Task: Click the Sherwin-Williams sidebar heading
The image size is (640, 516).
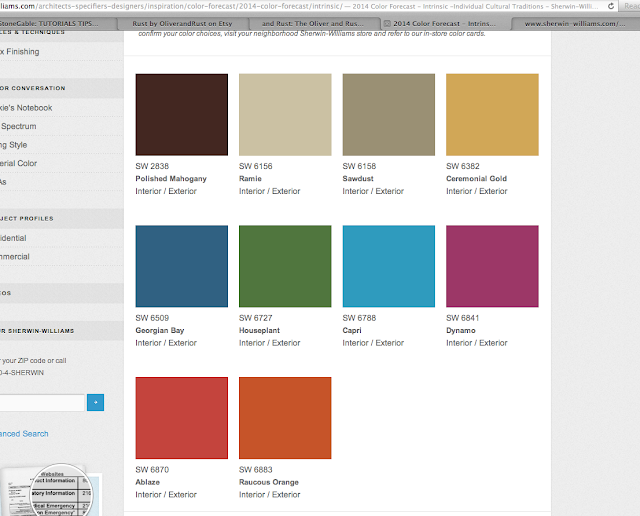Action: click(37, 331)
